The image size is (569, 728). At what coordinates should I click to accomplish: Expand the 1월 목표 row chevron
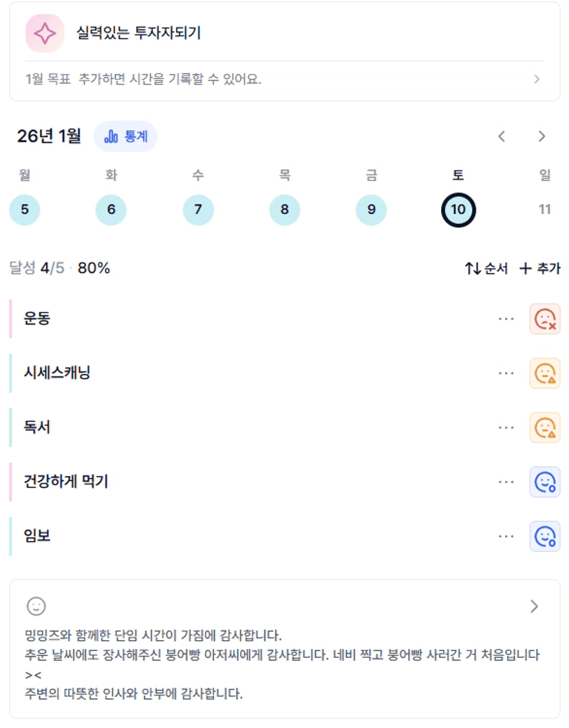tap(537, 79)
